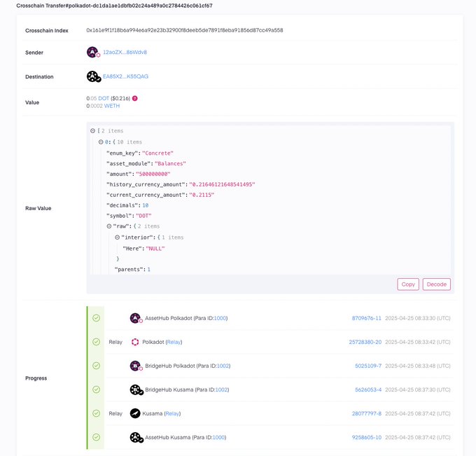
Task: Collapse the "interior" JSON node
Action: point(118,237)
